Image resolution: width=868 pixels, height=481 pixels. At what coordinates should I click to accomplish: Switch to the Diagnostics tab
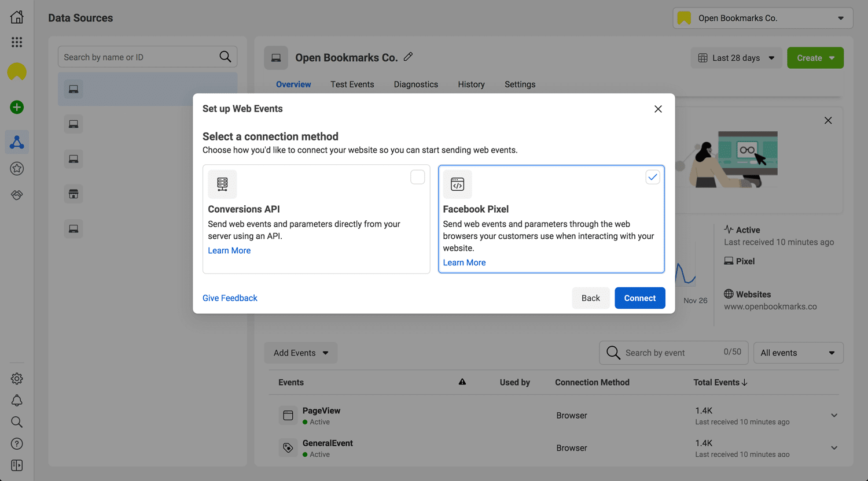point(416,84)
